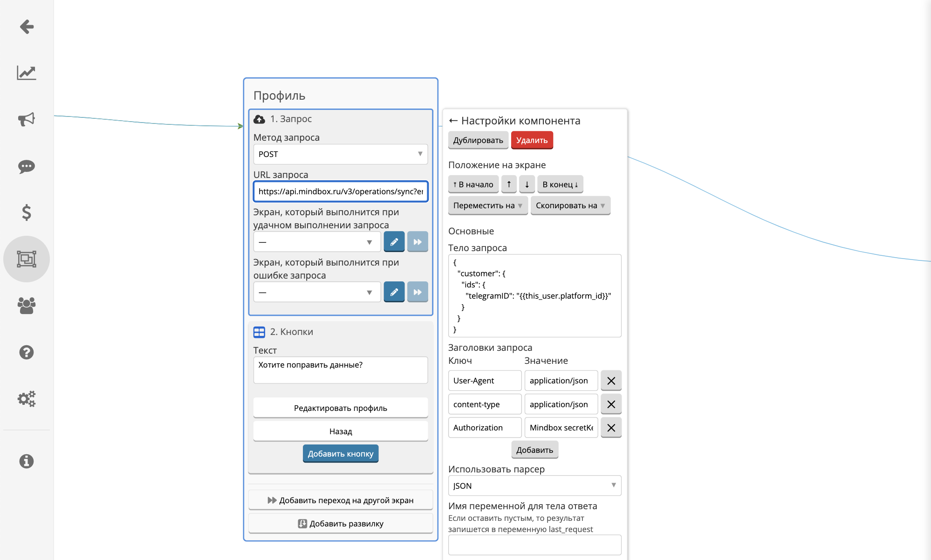
Task: Click the chat/messages icon in sidebar
Action: pos(27,165)
